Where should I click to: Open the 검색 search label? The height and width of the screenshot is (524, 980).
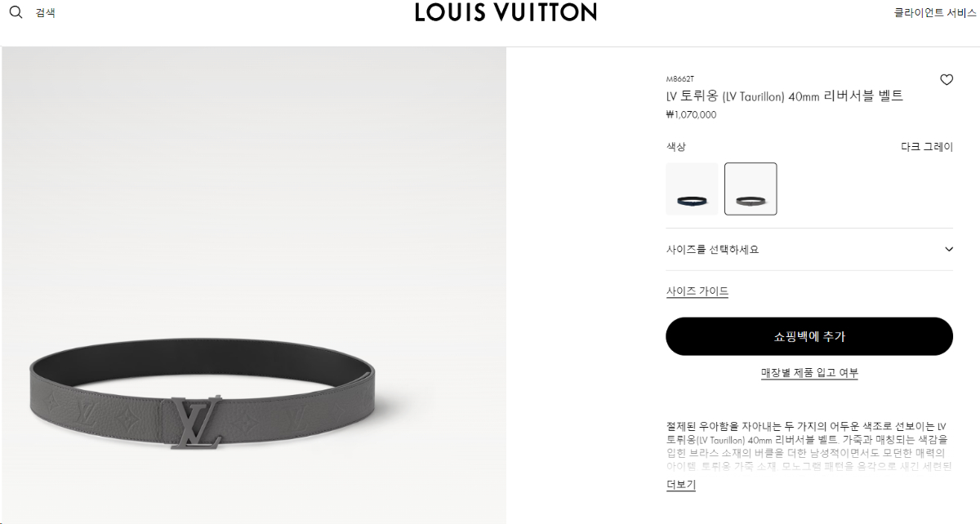click(45, 13)
